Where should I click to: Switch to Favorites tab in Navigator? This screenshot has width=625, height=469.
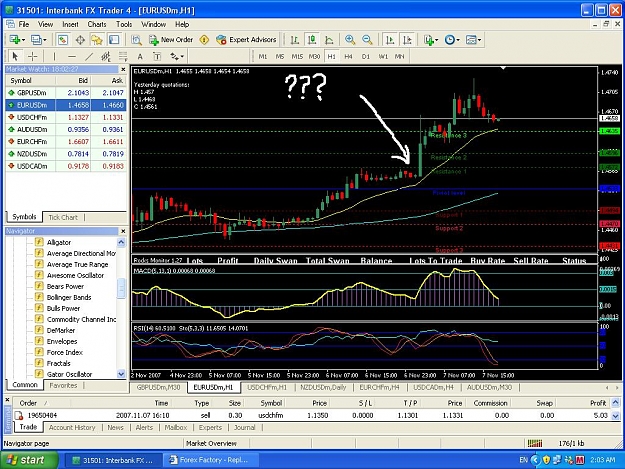[x=63, y=385]
